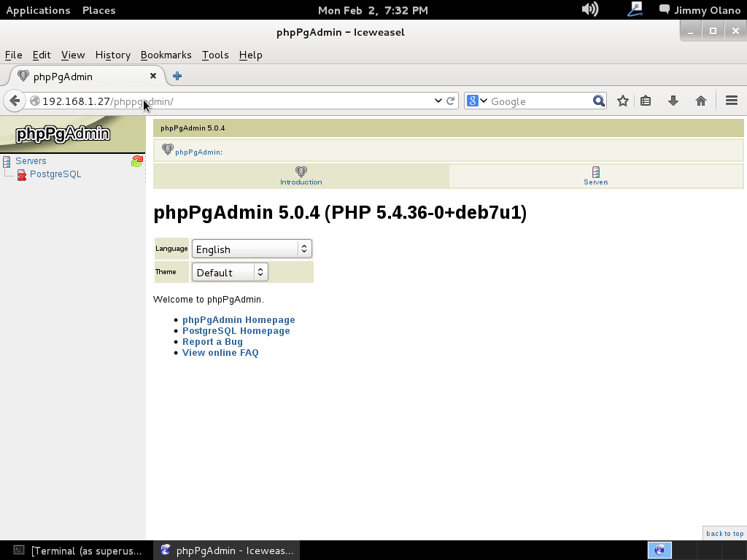
Task: Open the Applications menu in the top panel
Action: point(38,10)
